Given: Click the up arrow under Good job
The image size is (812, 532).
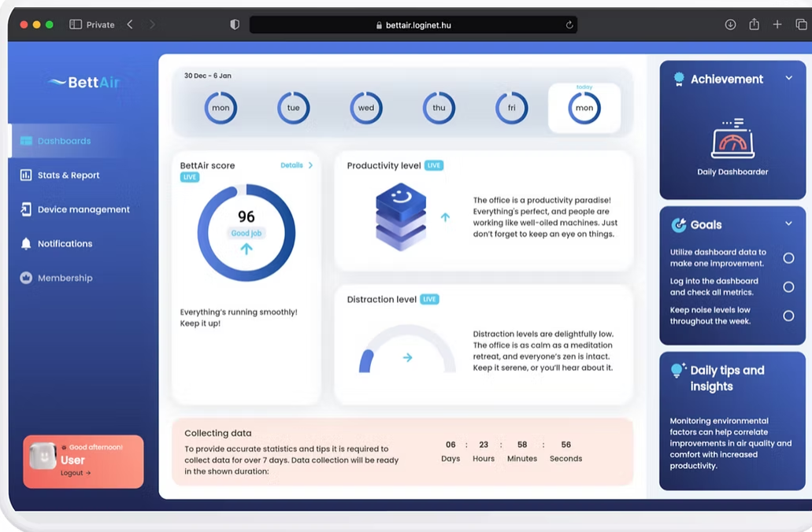Looking at the screenshot, I should [247, 249].
